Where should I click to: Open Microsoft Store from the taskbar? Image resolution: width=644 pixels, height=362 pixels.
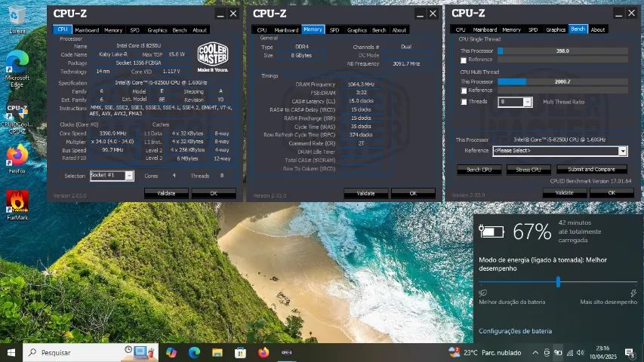click(240, 352)
